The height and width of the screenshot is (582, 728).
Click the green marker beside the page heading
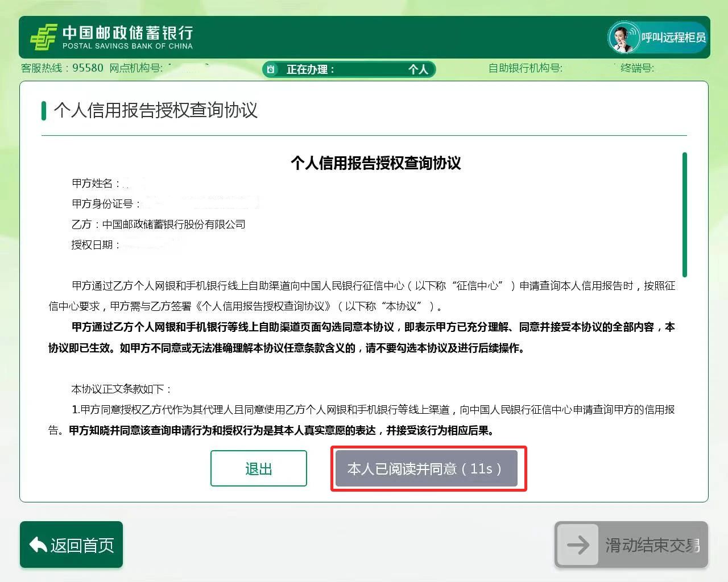(43, 110)
